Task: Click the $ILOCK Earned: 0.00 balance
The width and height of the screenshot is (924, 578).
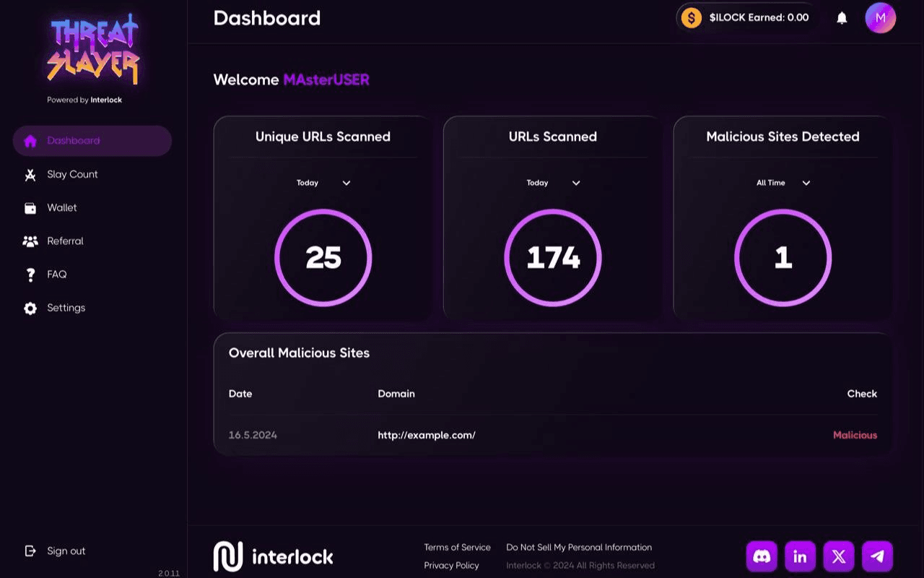Action: coord(759,18)
